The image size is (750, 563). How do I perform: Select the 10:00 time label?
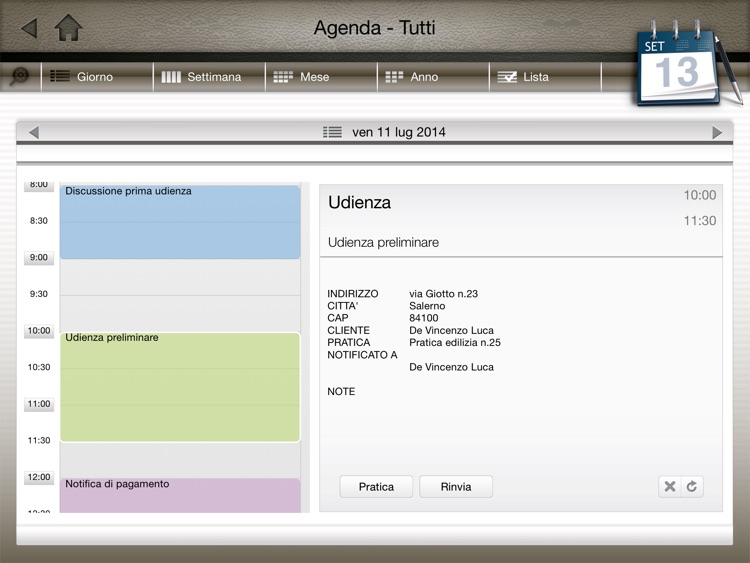[39, 331]
